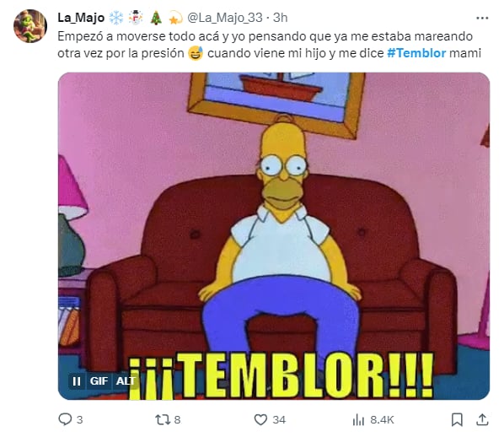The image size is (504, 437).
Task: Click the GIF badge on media
Action: tap(99, 381)
